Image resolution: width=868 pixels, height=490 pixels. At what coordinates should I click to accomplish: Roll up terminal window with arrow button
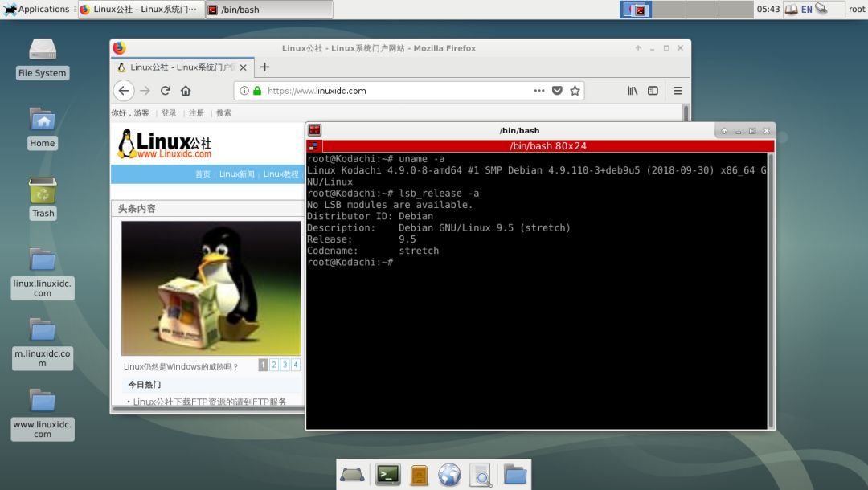(724, 130)
